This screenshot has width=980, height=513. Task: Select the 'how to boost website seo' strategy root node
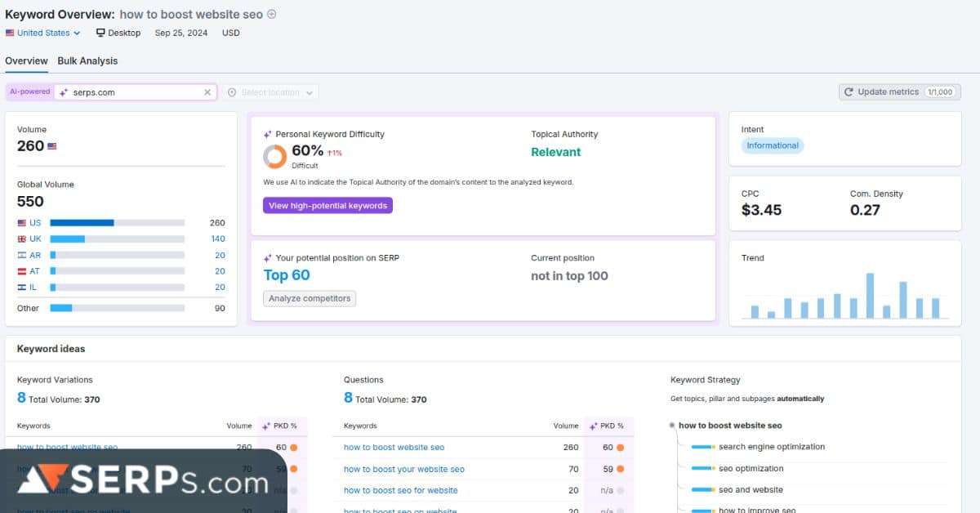pyautogui.click(x=730, y=426)
